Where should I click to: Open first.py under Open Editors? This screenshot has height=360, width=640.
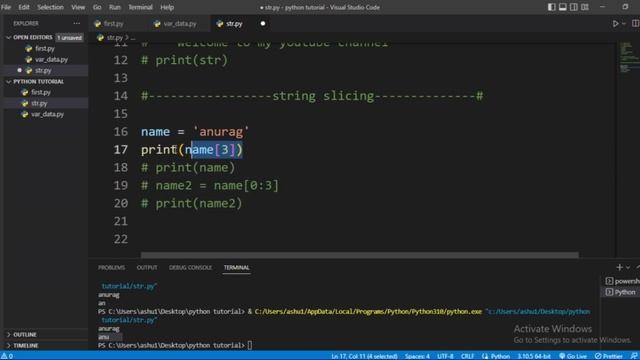click(44, 48)
